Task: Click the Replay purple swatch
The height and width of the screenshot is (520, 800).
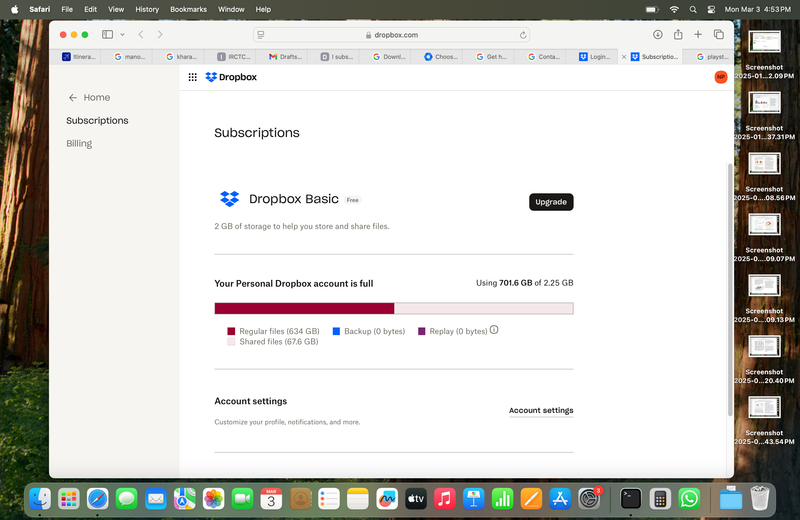Action: (421, 331)
